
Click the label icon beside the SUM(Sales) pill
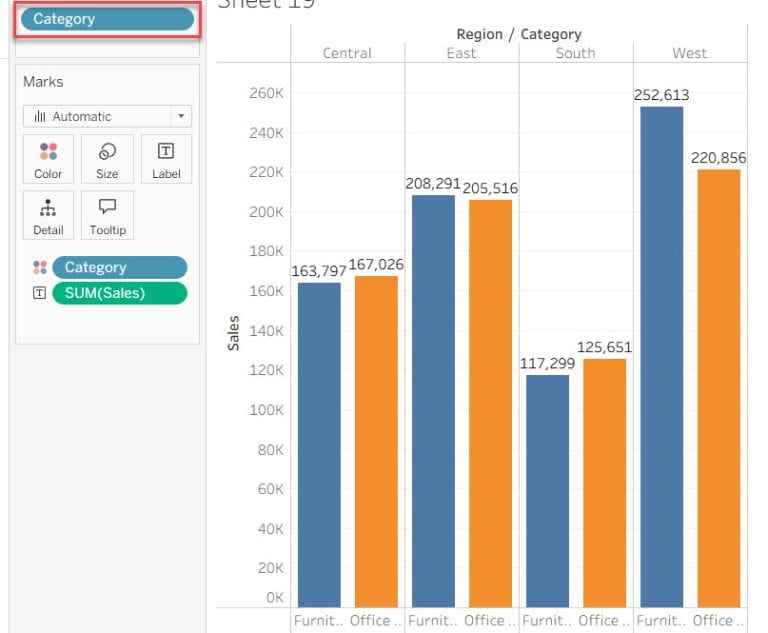click(39, 293)
